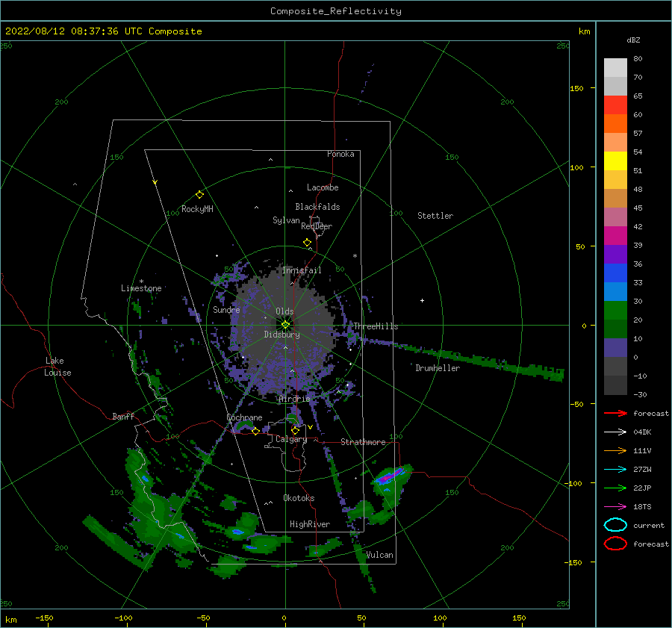Viewport: 672px width, 628px height.
Task: Click the 65 dBZ red color swatch
Action: pyautogui.click(x=615, y=105)
